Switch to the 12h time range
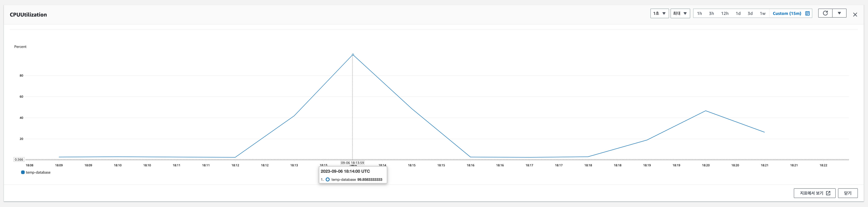The image size is (868, 207). point(725,14)
